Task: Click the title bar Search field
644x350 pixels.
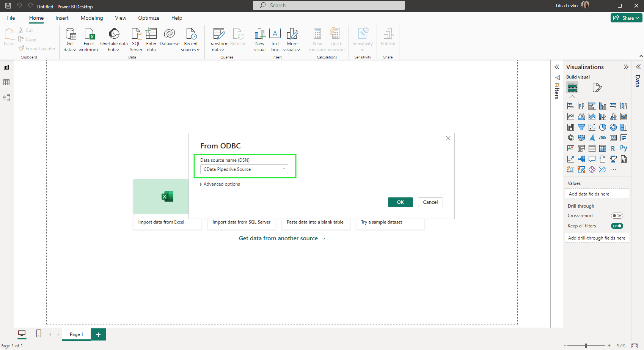Action: [x=329, y=5]
